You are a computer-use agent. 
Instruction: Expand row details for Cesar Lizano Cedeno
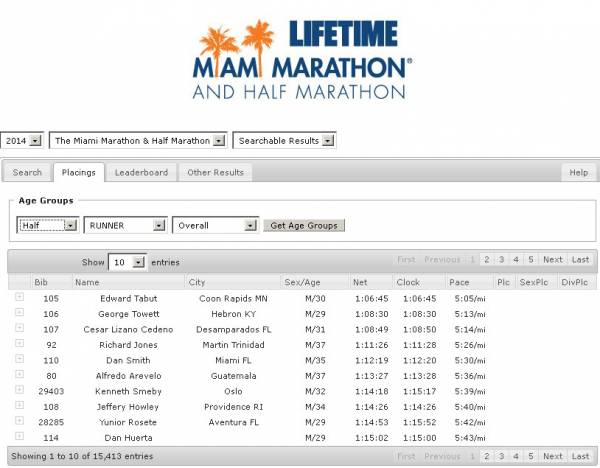point(20,328)
